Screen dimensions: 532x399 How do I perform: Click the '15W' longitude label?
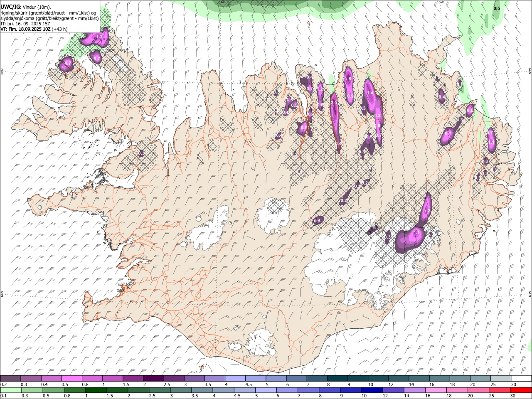pyautogui.click(x=440, y=2)
